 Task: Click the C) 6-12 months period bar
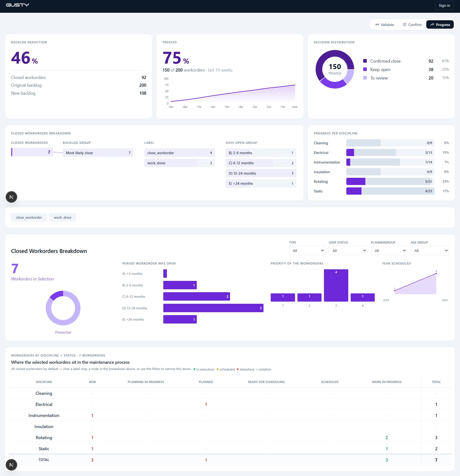coord(197,297)
